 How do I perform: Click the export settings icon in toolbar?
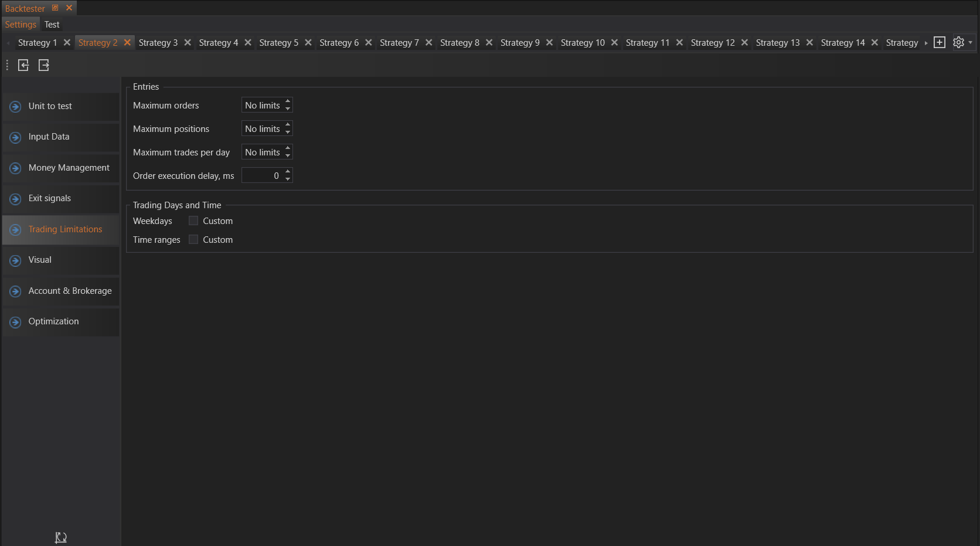[44, 65]
